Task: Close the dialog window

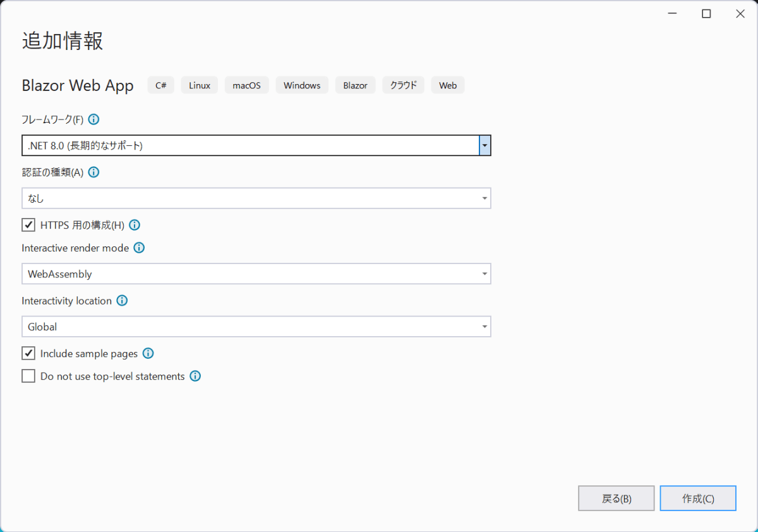Action: [x=740, y=14]
